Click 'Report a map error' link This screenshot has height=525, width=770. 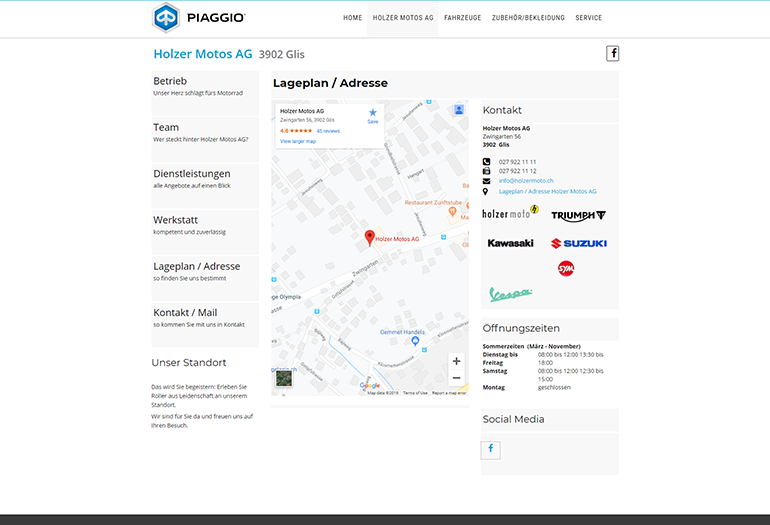tap(449, 393)
